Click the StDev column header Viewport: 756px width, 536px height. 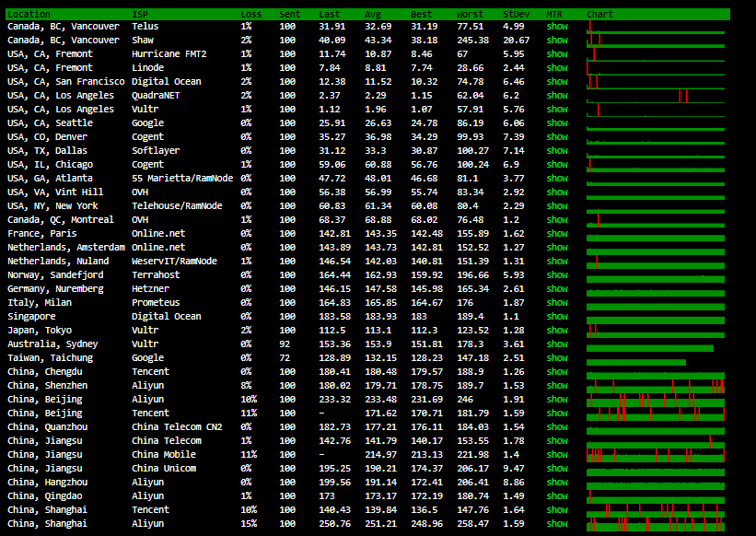(517, 15)
